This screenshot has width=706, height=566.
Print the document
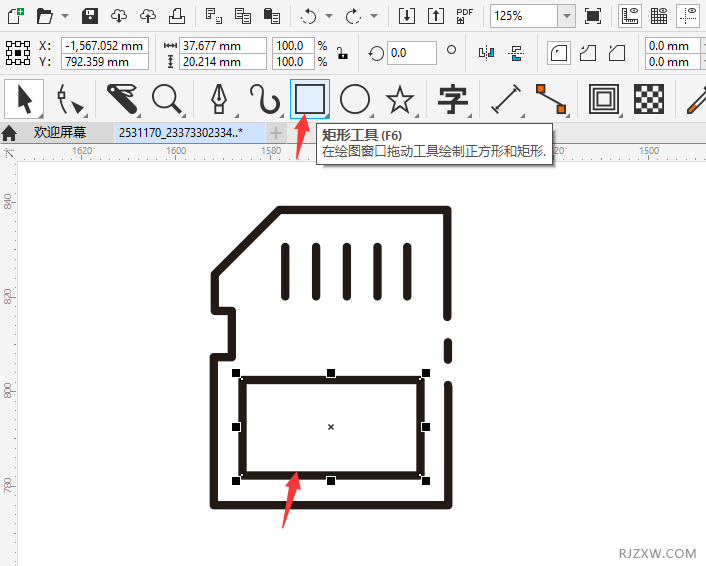[176, 16]
